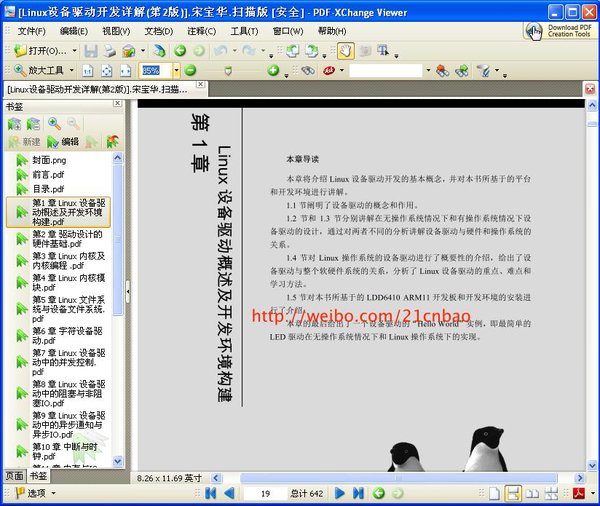Close the bookmarks 书签 panel
Screen dimensions: 600x506
tap(117, 103)
